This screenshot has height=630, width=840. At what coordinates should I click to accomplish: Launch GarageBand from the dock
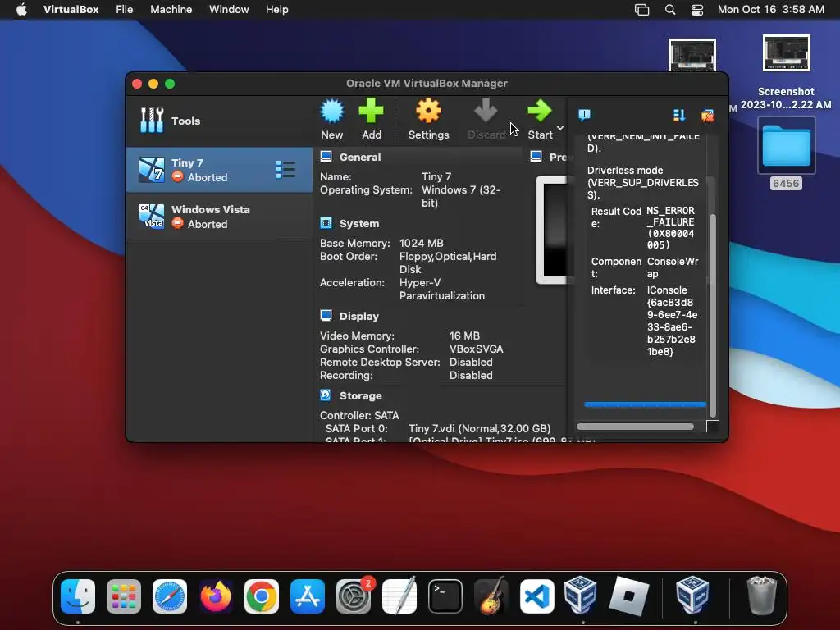[x=491, y=596]
